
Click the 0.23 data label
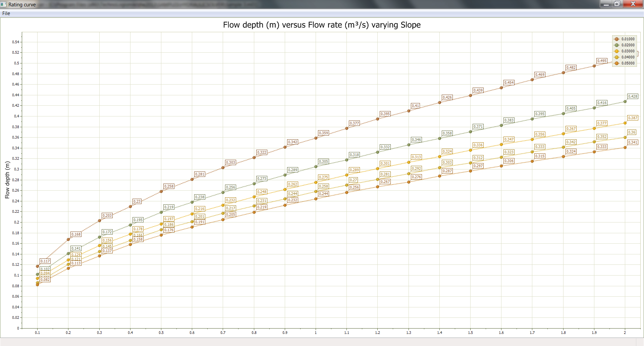pos(137,201)
